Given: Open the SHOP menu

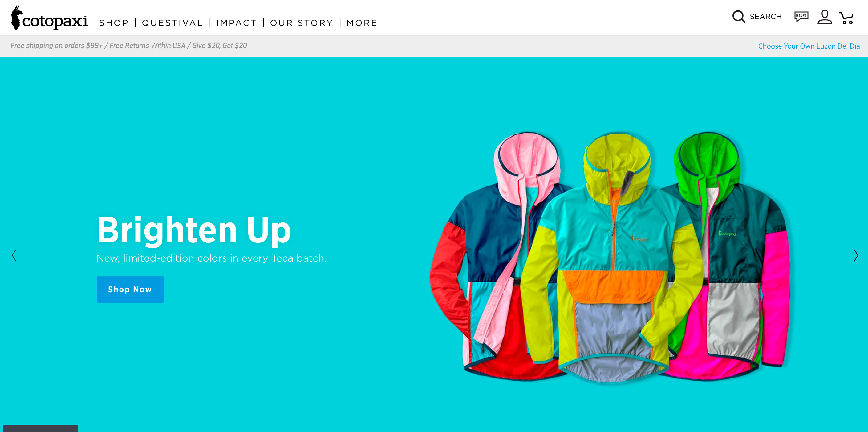Looking at the screenshot, I should click(x=114, y=23).
